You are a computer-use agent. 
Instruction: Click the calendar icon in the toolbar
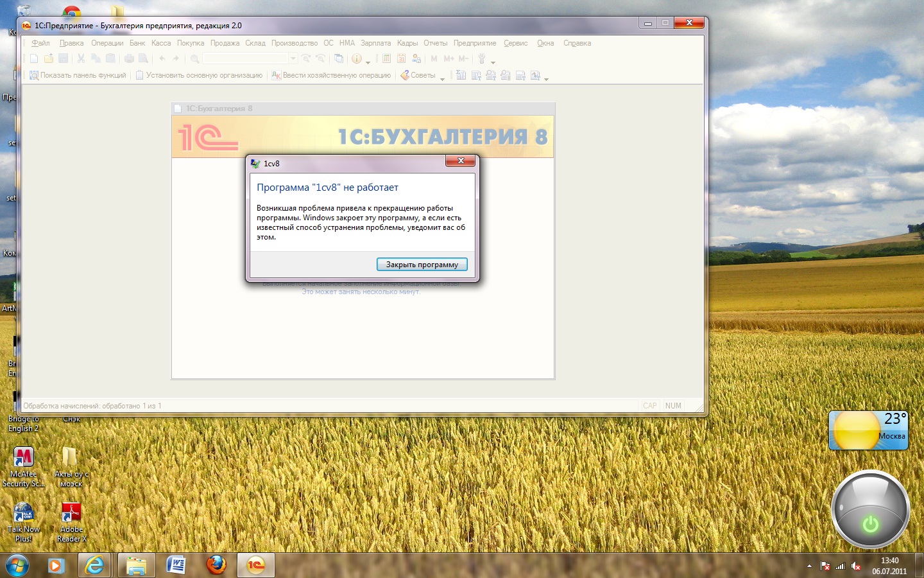pyautogui.click(x=401, y=58)
